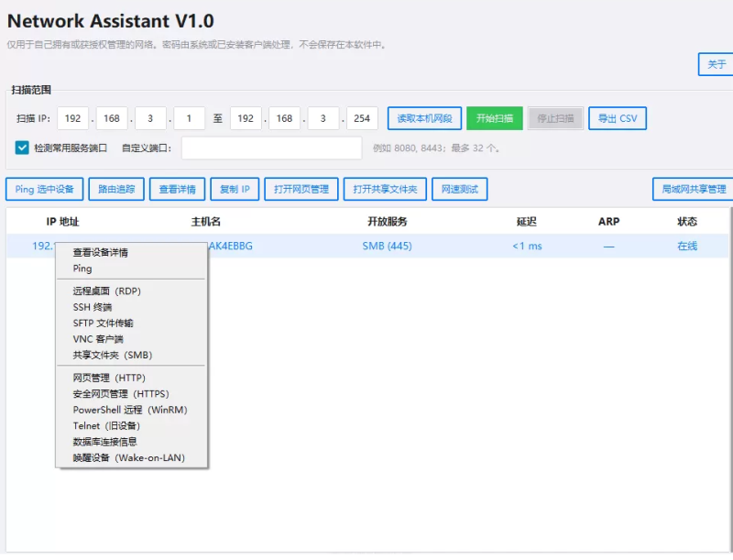733x560 pixels.
Task: Click the <1 ms latency cell
Action: click(527, 246)
